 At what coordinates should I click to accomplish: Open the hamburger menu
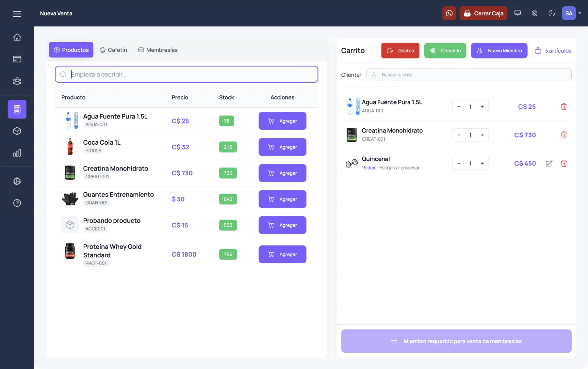[17, 14]
